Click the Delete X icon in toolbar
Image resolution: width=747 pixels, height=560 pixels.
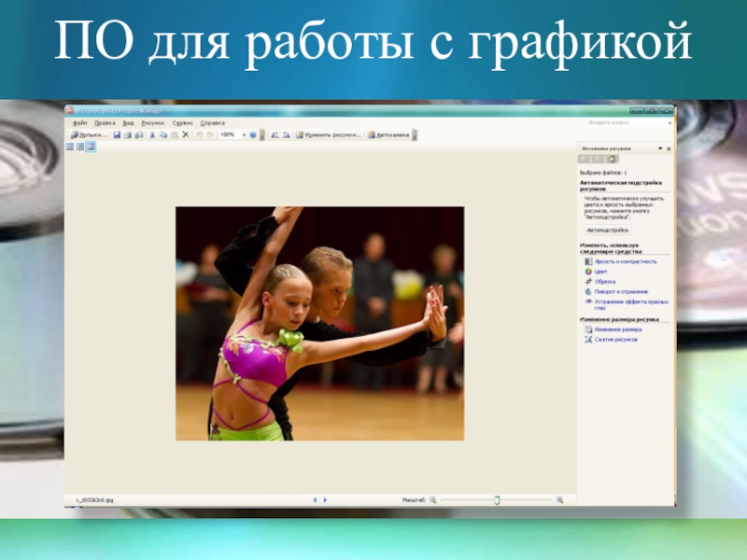click(185, 134)
